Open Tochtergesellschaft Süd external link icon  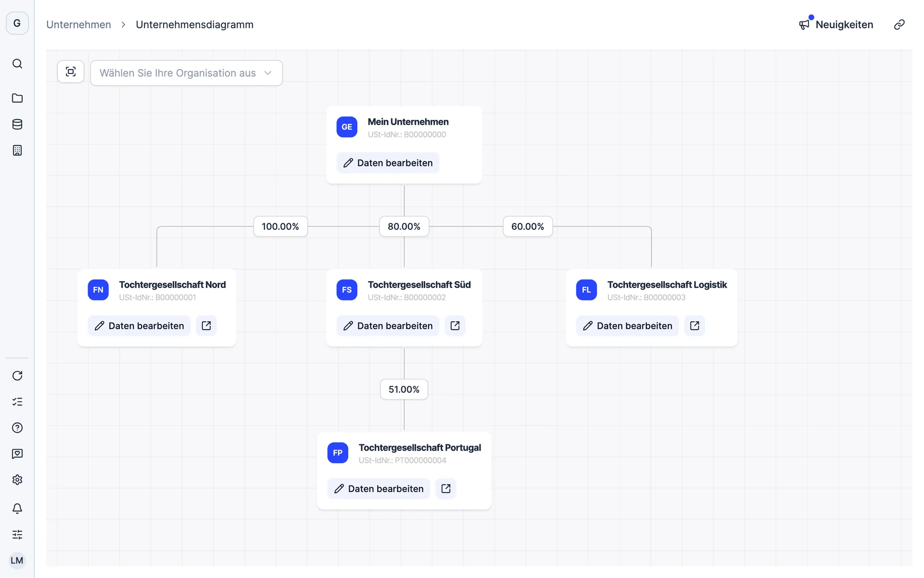point(455,326)
